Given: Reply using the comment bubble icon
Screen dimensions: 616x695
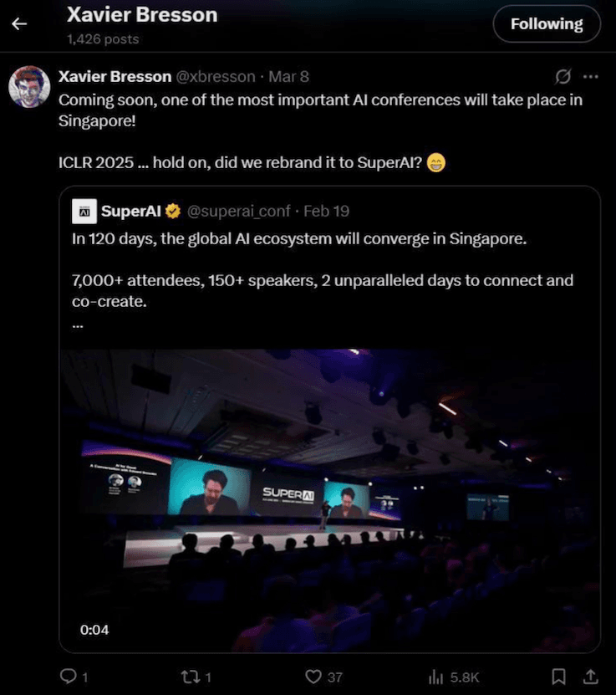Looking at the screenshot, I should click(69, 677).
